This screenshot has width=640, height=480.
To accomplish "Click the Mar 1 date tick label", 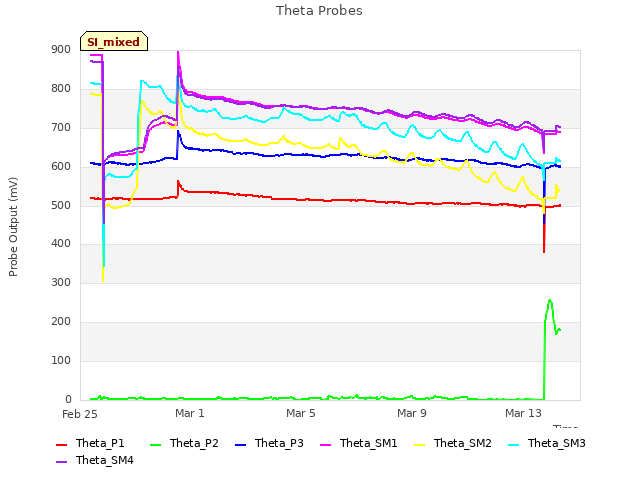I will click(190, 413).
